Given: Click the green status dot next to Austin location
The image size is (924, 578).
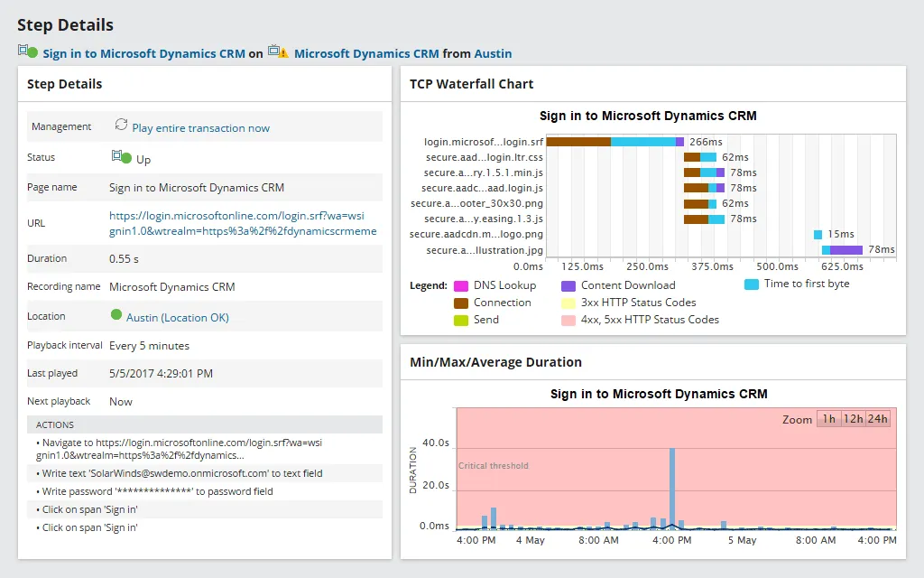Looking at the screenshot, I should click(115, 316).
